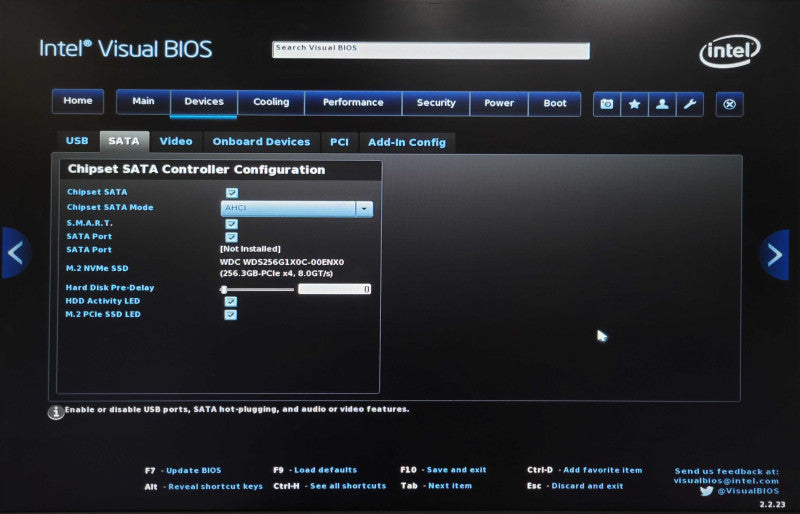Open the Performance menu tab
The width and height of the screenshot is (800, 514).
353,103
